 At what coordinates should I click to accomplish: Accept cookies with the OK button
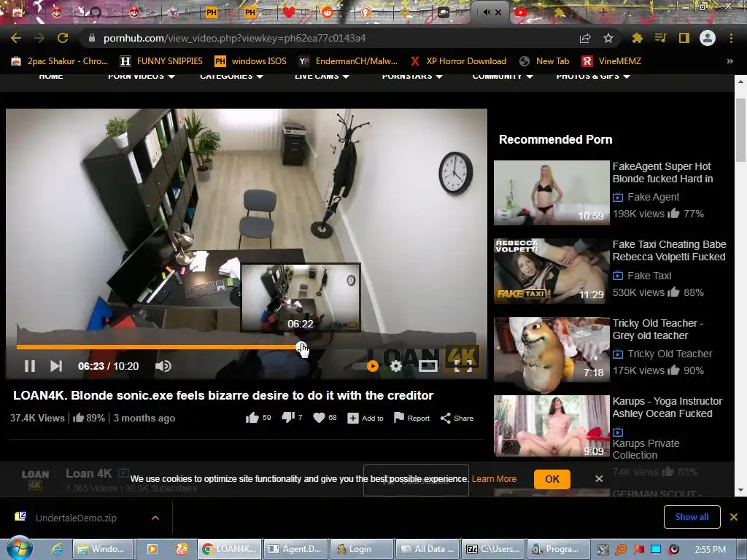tap(551, 479)
